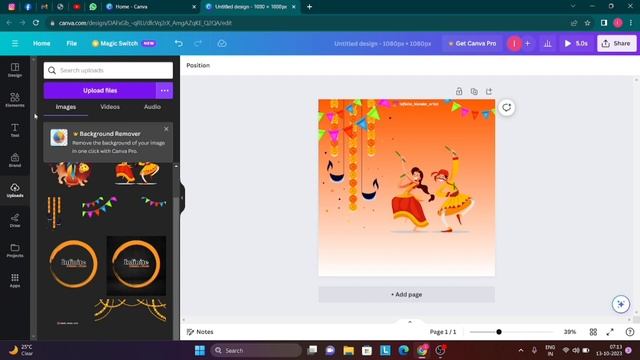The width and height of the screenshot is (640, 360).
Task: Open the analytics chart icon
Action: pyautogui.click(x=548, y=43)
